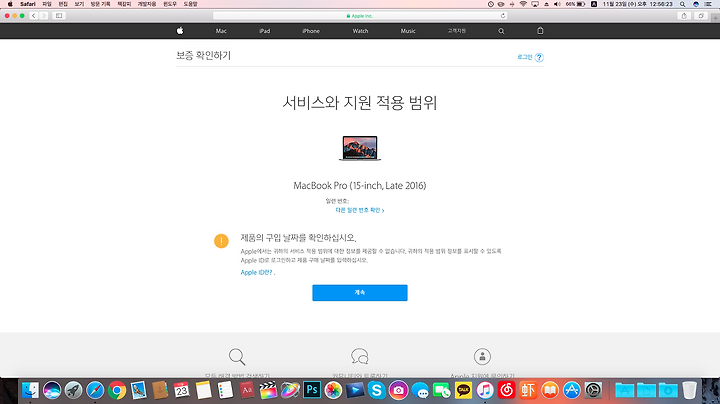Click the 로그인 sign-in link
720x404 pixels.
point(524,57)
